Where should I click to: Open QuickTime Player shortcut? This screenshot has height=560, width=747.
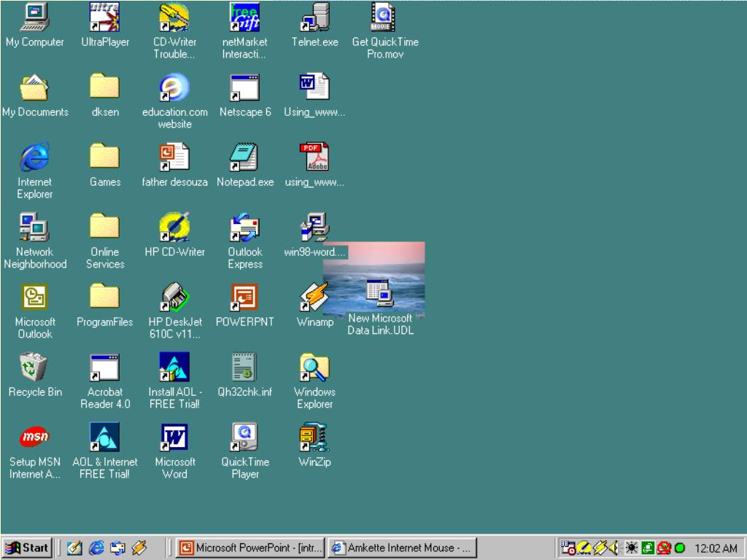pos(245,437)
